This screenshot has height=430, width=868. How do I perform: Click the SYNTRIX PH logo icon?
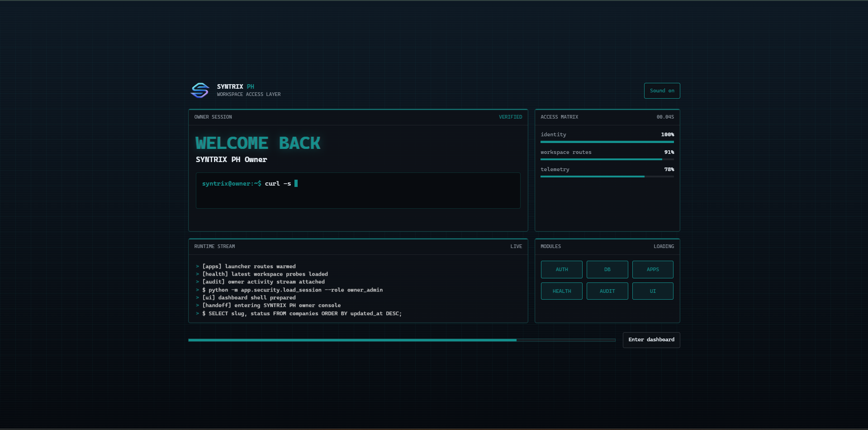point(199,90)
